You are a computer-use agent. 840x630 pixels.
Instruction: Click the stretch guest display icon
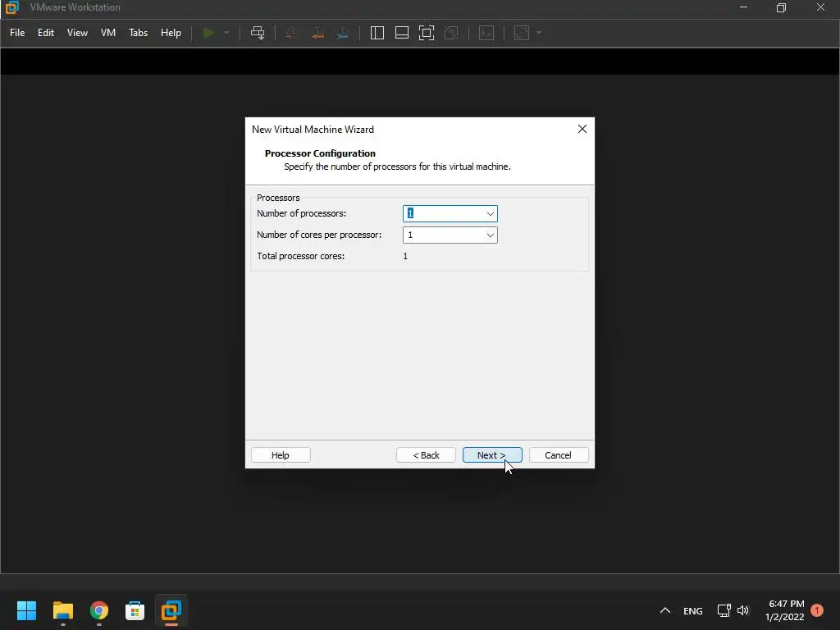coord(522,33)
